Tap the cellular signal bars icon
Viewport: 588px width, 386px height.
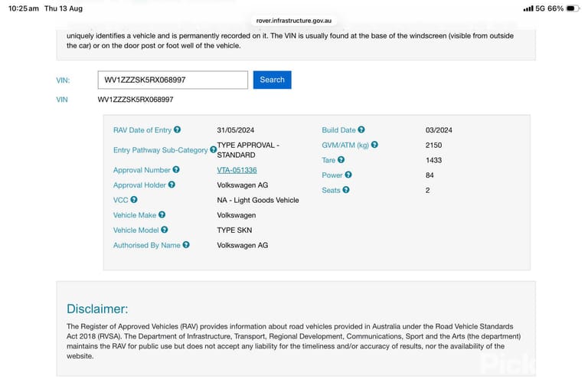(528, 8)
